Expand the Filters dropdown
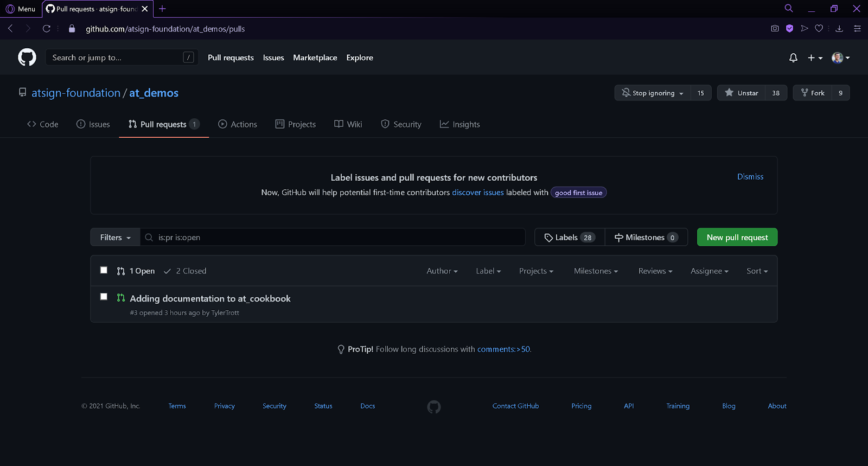 coord(115,238)
